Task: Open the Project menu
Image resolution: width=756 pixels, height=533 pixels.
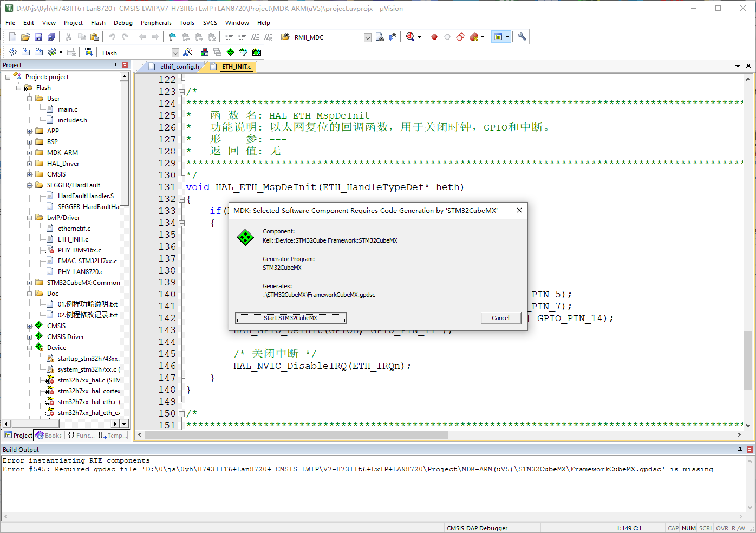Action: pyautogui.click(x=73, y=23)
